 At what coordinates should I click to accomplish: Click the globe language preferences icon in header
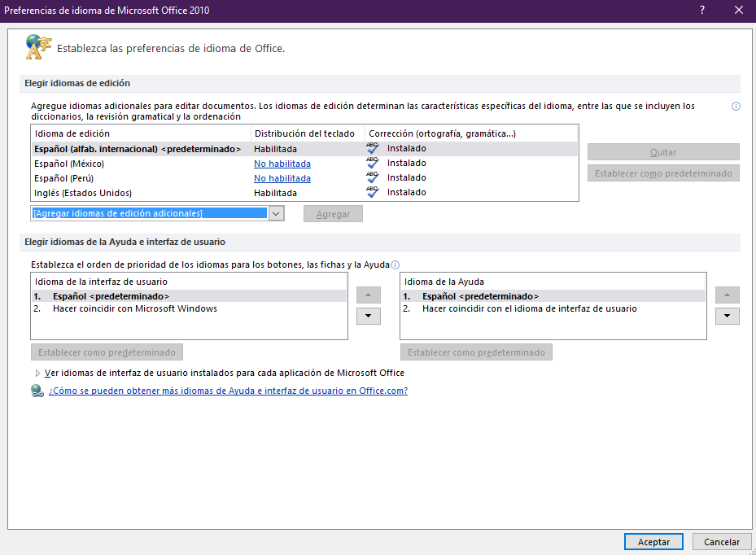pyautogui.click(x=38, y=47)
